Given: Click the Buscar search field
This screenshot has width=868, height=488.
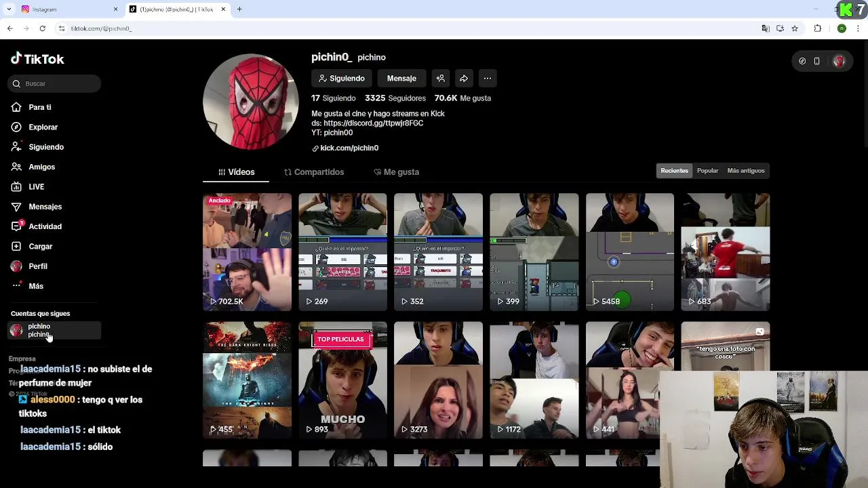Looking at the screenshot, I should click(x=56, y=84).
